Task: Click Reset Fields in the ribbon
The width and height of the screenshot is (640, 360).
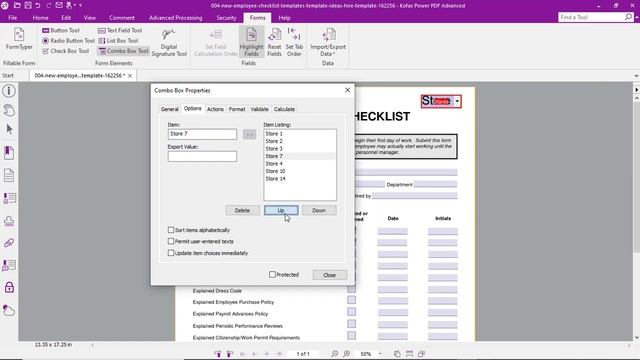Action: tap(274, 42)
